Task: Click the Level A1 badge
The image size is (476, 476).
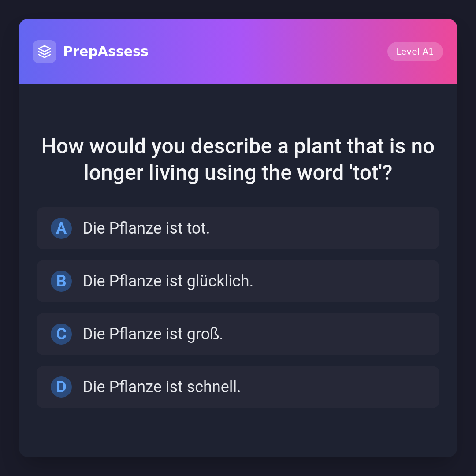Action: tap(415, 52)
